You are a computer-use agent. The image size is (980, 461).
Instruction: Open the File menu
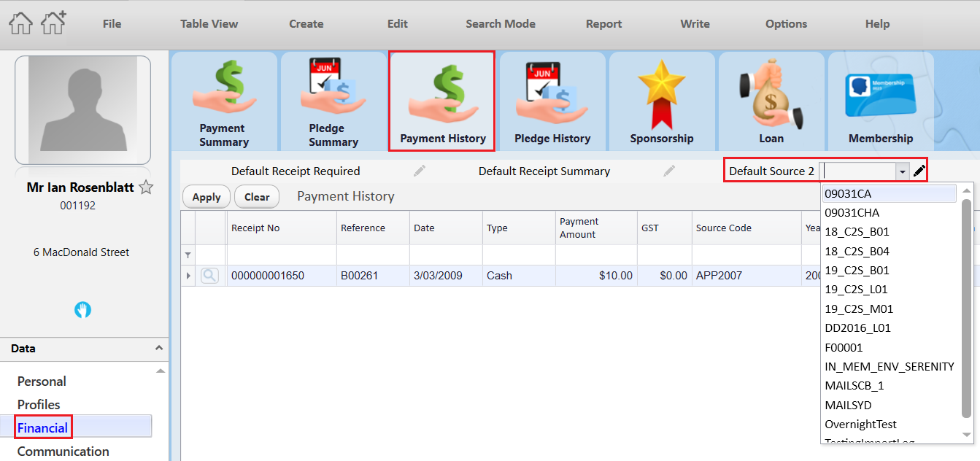112,23
